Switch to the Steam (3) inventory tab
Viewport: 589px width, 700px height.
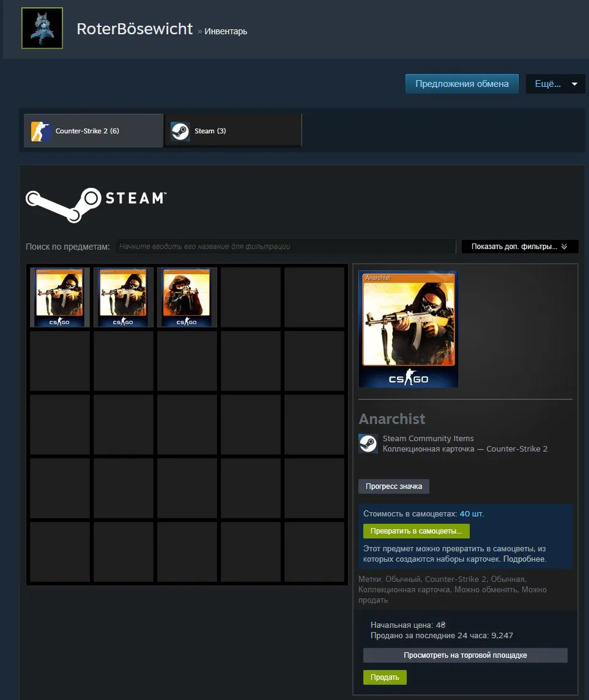[x=233, y=131]
